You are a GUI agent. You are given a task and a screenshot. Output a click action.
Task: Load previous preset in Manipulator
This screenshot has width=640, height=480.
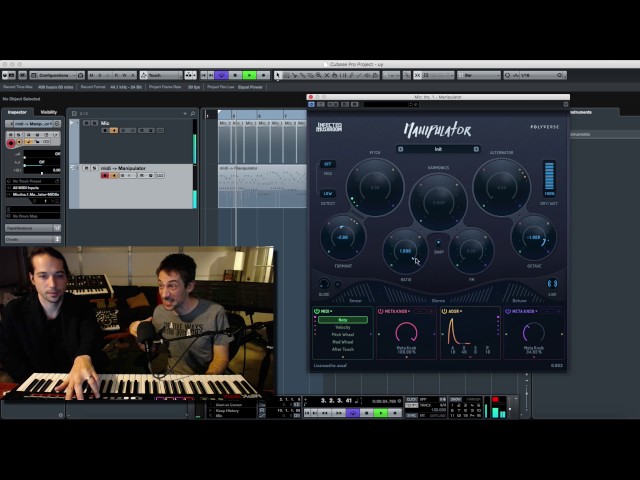400,149
